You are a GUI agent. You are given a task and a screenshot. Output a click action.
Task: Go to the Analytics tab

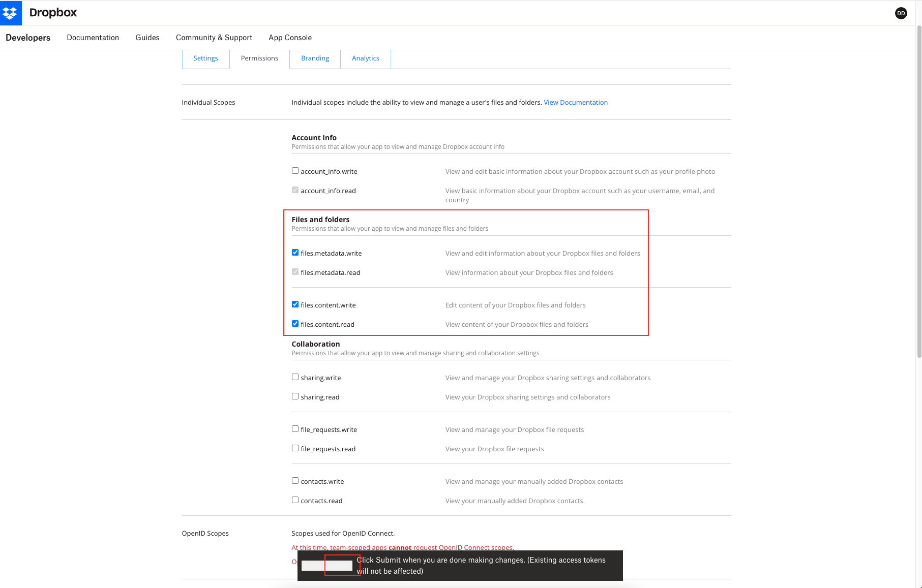click(x=366, y=58)
